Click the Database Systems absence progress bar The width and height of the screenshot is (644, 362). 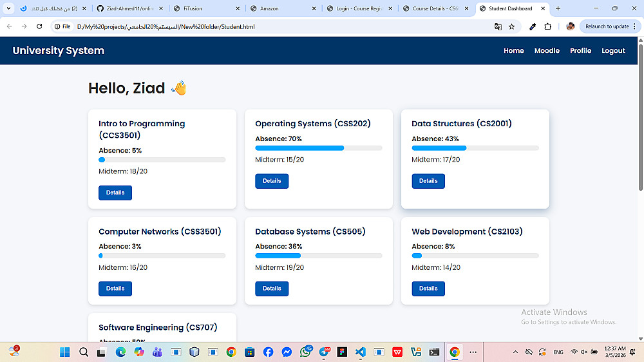pyautogui.click(x=319, y=256)
